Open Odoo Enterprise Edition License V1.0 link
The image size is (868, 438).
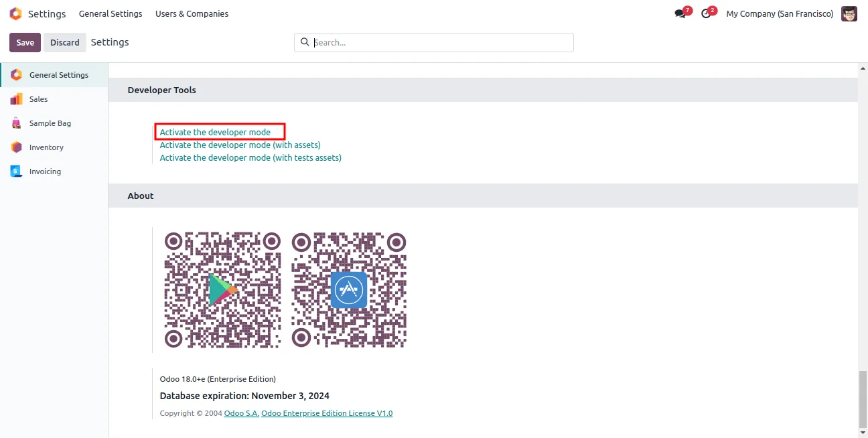click(327, 413)
